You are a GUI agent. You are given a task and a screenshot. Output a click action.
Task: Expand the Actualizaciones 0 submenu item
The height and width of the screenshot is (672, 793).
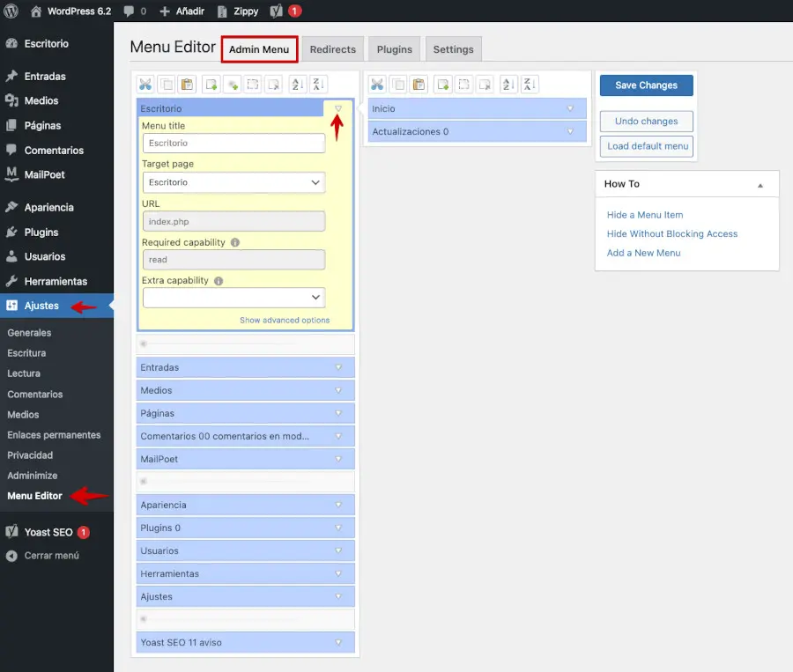click(570, 131)
